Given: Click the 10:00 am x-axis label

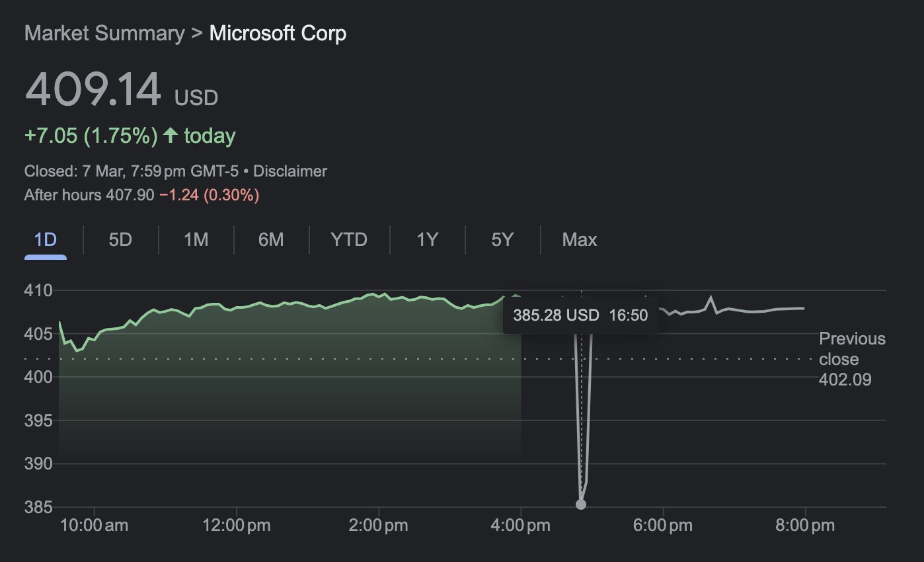Looking at the screenshot, I should pyautogui.click(x=94, y=526).
